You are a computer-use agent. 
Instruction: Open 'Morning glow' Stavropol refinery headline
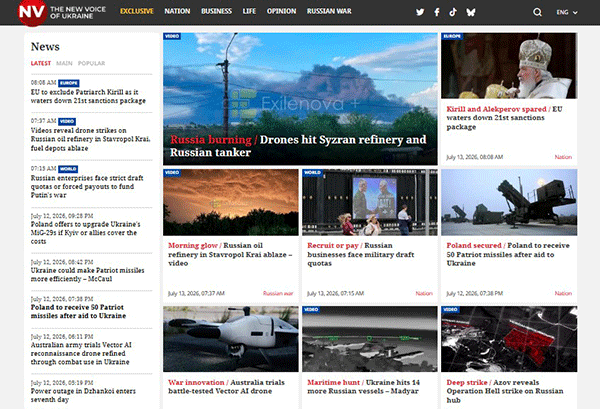230,254
